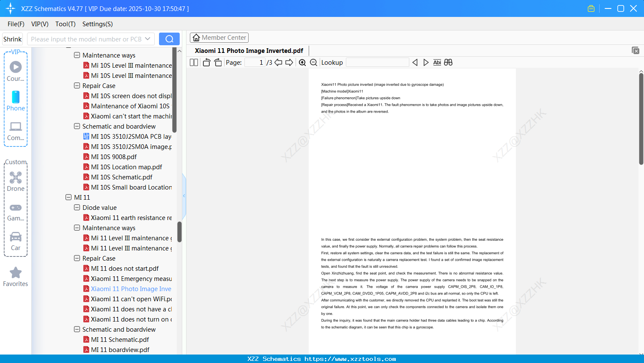
Task: Open the Courses play icon in sidebar
Action: click(x=16, y=67)
